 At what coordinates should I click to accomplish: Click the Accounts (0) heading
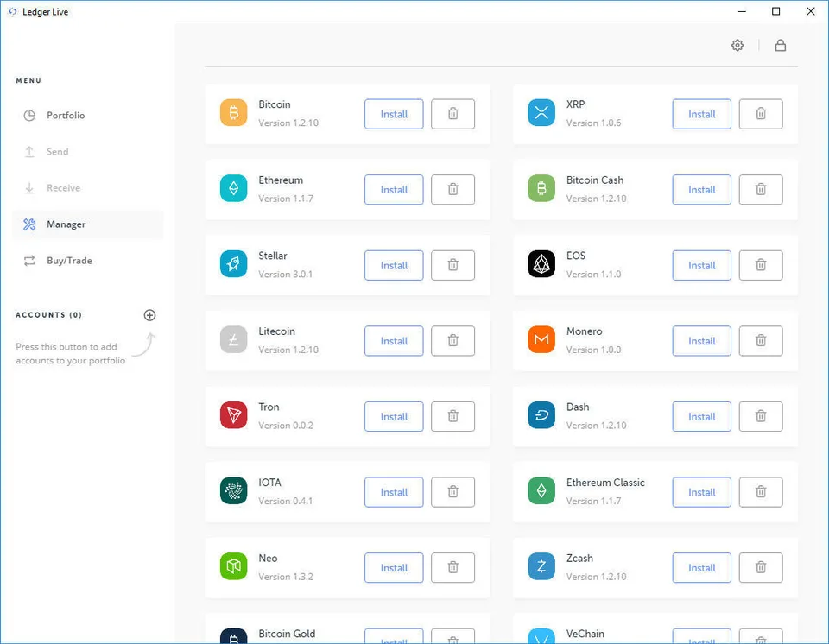48,314
